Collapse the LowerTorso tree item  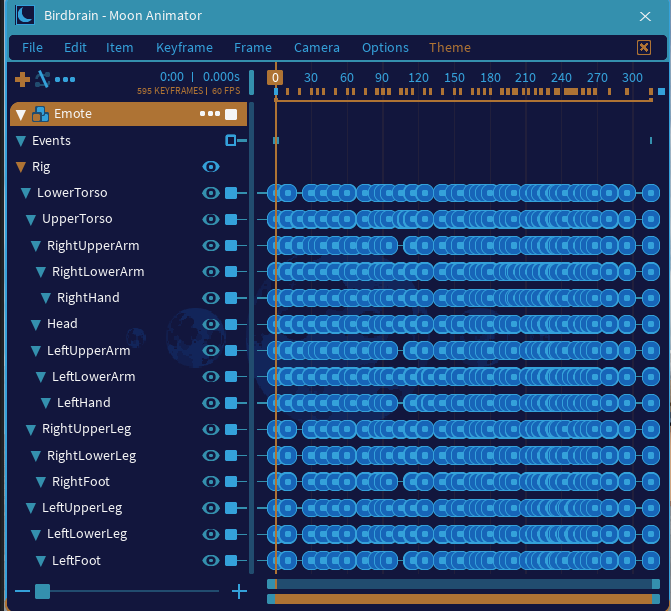coord(26,193)
